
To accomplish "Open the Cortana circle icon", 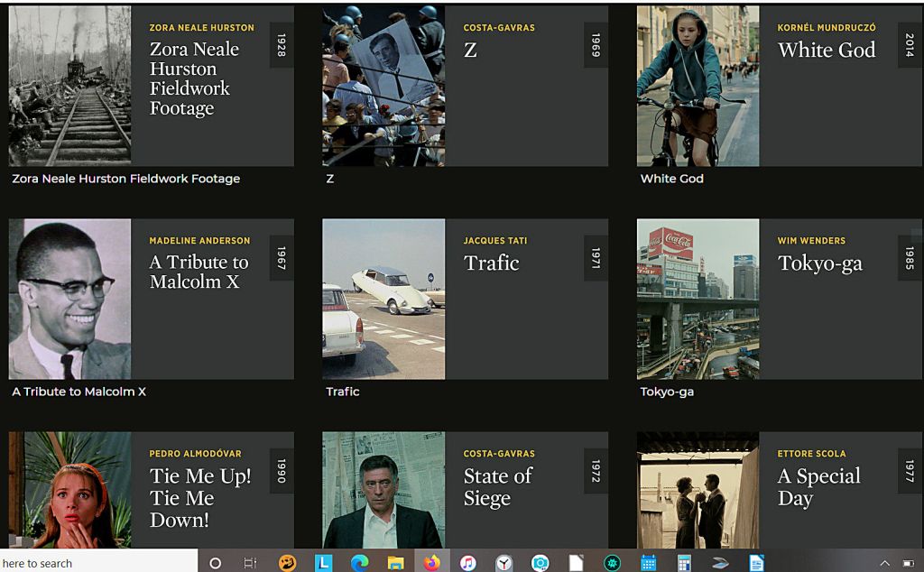I will (x=215, y=563).
